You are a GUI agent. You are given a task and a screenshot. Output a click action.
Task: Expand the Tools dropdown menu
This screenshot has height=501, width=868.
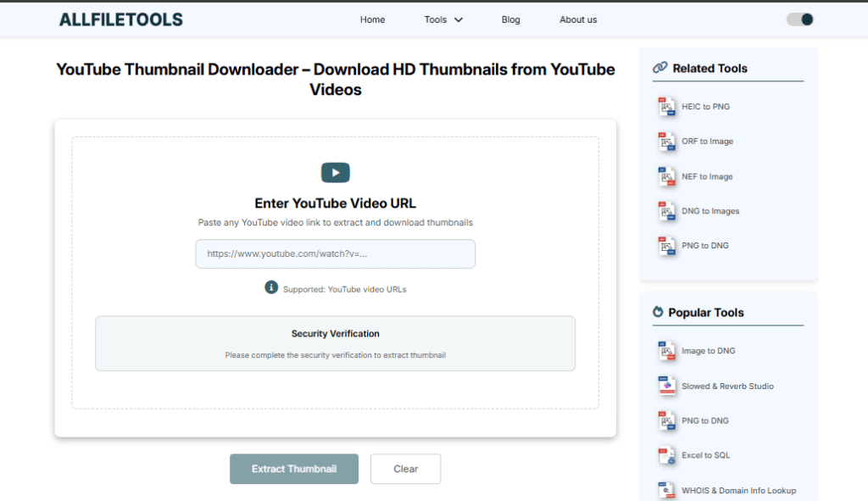[x=443, y=19]
